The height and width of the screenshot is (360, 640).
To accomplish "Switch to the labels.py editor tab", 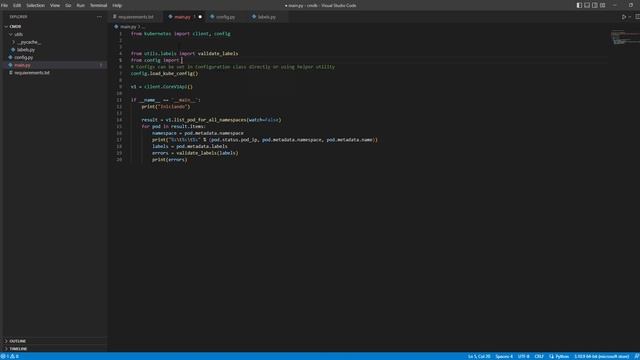I will (267, 17).
